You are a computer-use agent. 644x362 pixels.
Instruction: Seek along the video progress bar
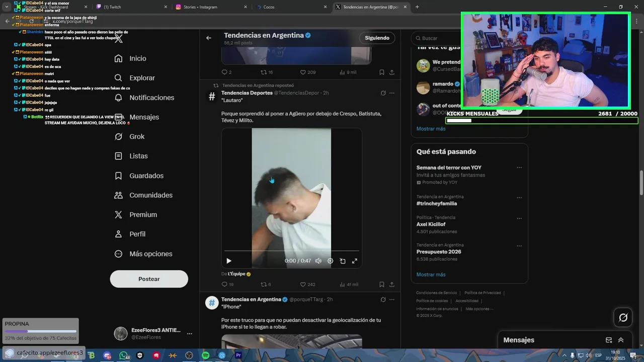tap(292, 250)
